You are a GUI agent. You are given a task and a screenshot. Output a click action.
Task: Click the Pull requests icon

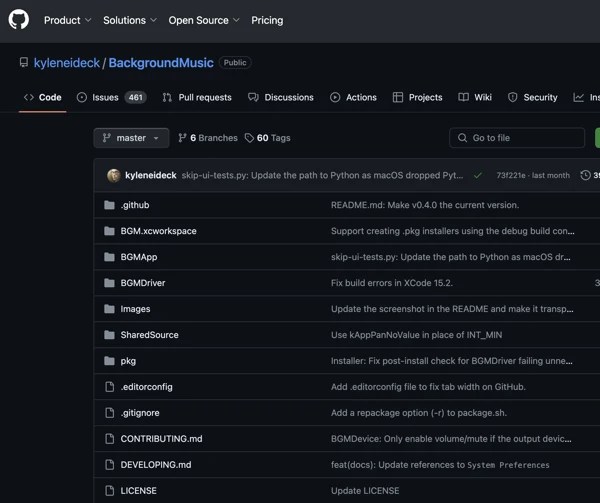point(167,98)
